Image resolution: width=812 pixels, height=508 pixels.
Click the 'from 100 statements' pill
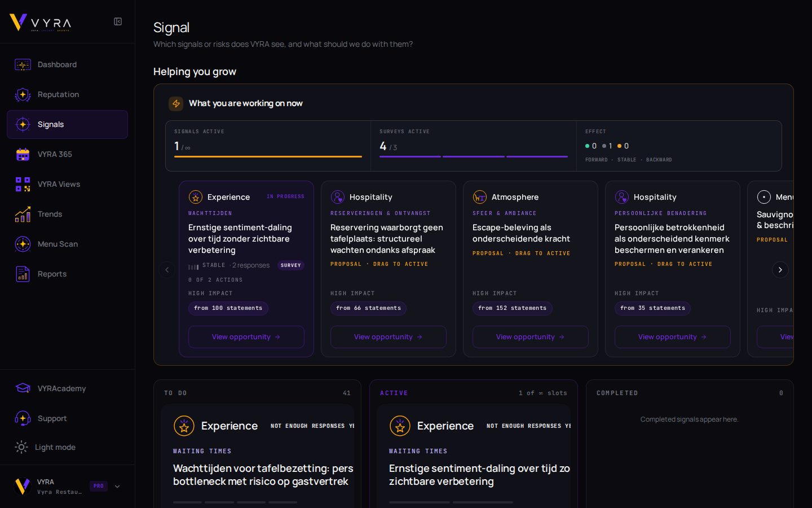tap(228, 308)
